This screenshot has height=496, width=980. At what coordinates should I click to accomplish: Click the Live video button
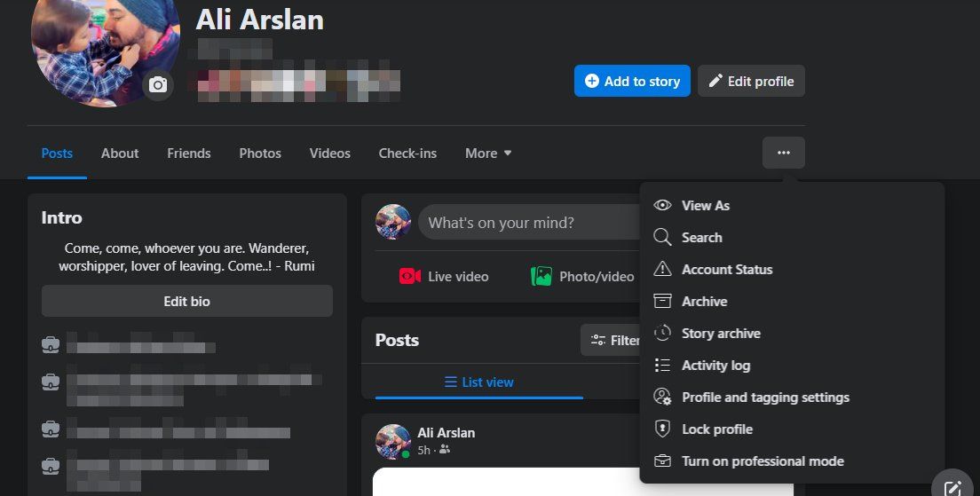tap(444, 276)
